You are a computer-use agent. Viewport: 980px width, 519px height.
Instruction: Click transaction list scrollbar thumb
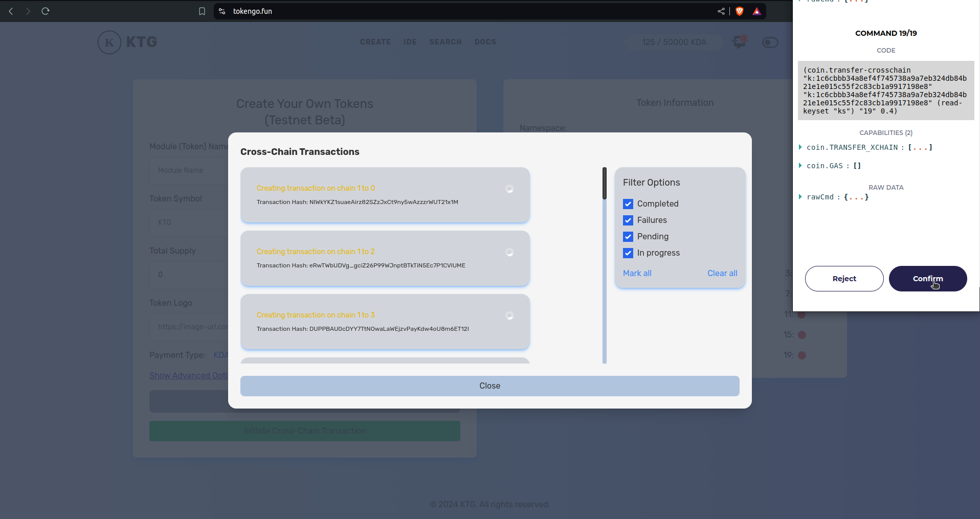click(x=605, y=183)
